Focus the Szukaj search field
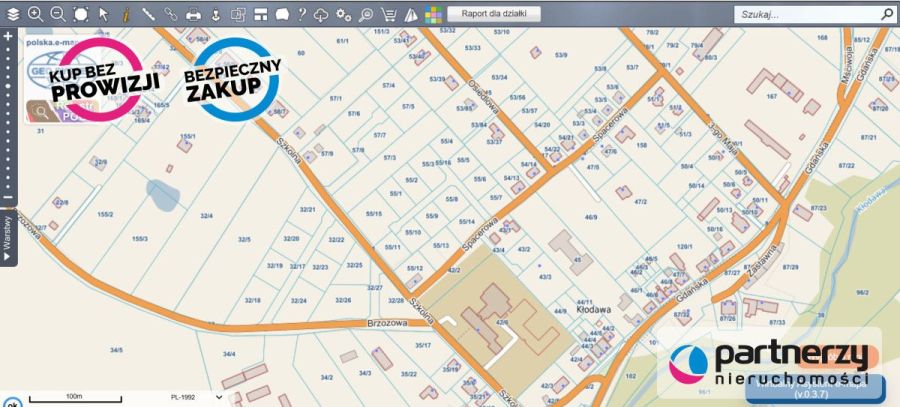The width and height of the screenshot is (900, 407). coord(808,15)
